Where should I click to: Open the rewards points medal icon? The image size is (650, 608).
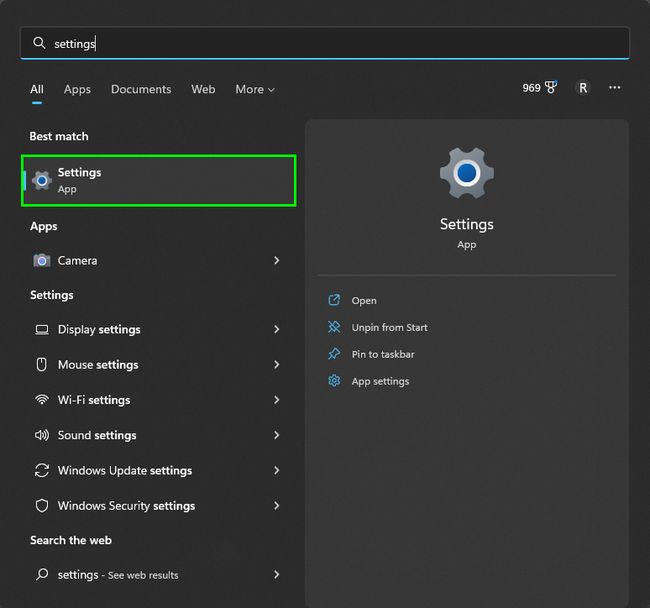pos(550,88)
